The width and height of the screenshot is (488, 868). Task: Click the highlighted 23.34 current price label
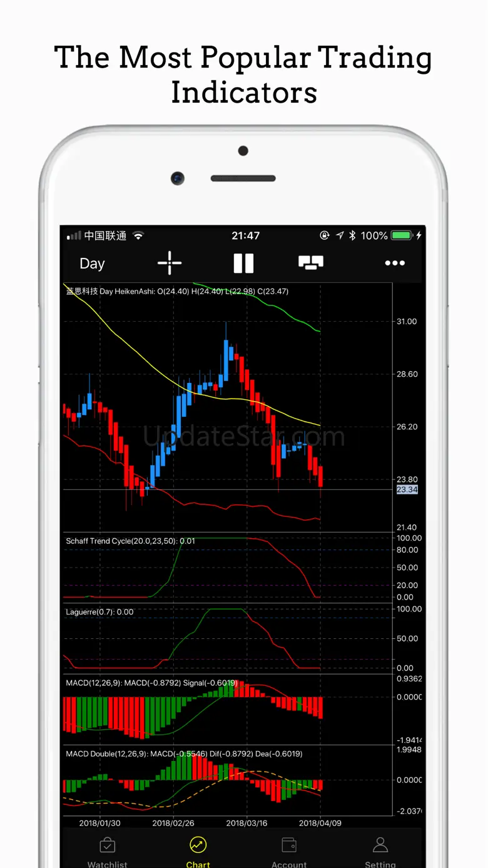407,489
